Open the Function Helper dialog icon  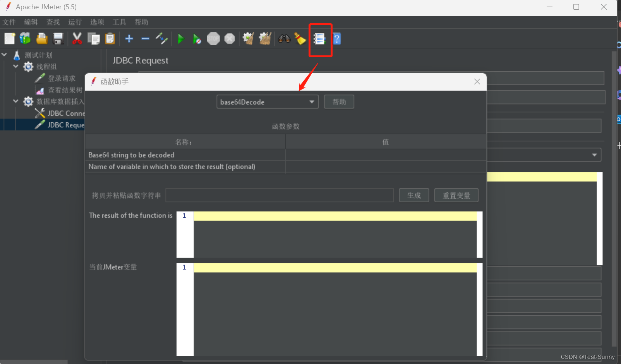point(319,39)
